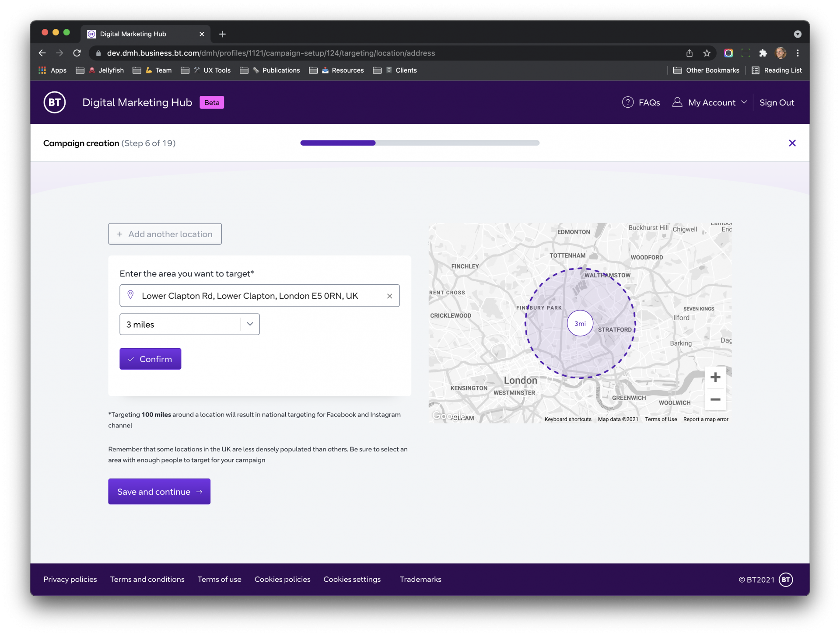Open Clients bookmark folder
The height and width of the screenshot is (636, 840).
[x=395, y=70]
